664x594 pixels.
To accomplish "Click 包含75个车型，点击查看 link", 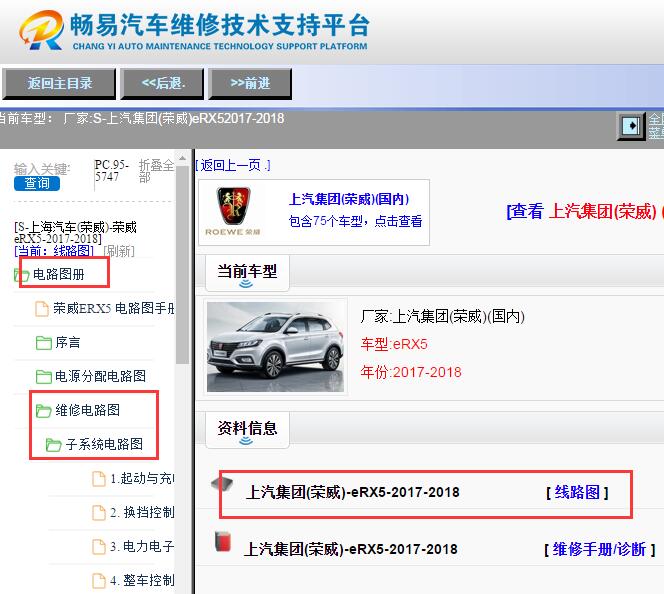I will 355,221.
